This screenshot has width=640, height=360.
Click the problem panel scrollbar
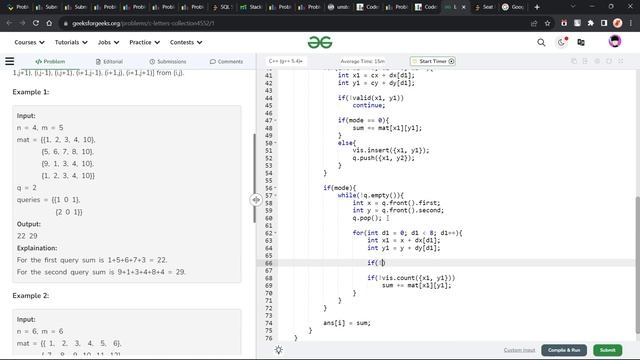pyautogui.click(x=254, y=178)
